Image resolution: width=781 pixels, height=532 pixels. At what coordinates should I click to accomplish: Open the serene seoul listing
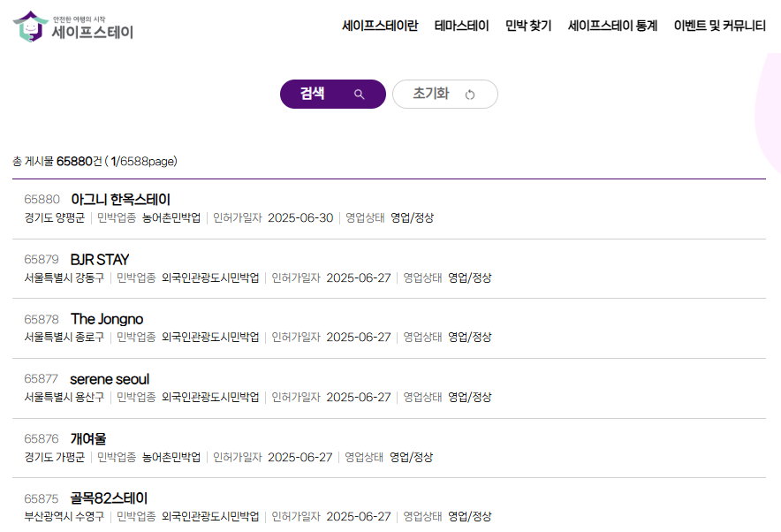point(110,379)
